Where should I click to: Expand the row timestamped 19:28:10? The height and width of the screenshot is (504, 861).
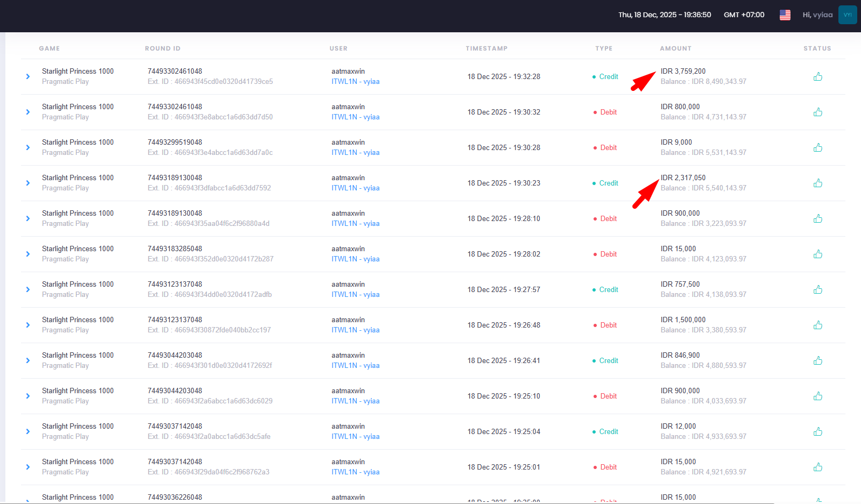click(28, 218)
